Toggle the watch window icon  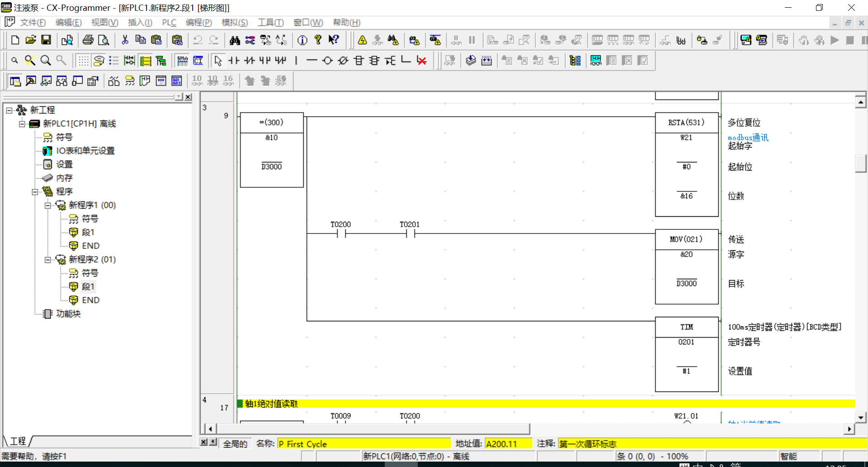pyautogui.click(x=46, y=81)
